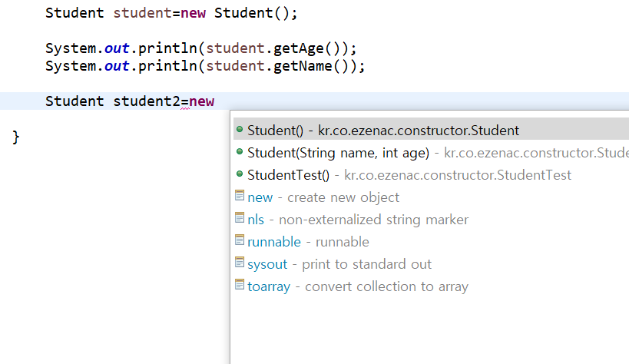Choose the 'runnable' template suggestion

coord(431,242)
